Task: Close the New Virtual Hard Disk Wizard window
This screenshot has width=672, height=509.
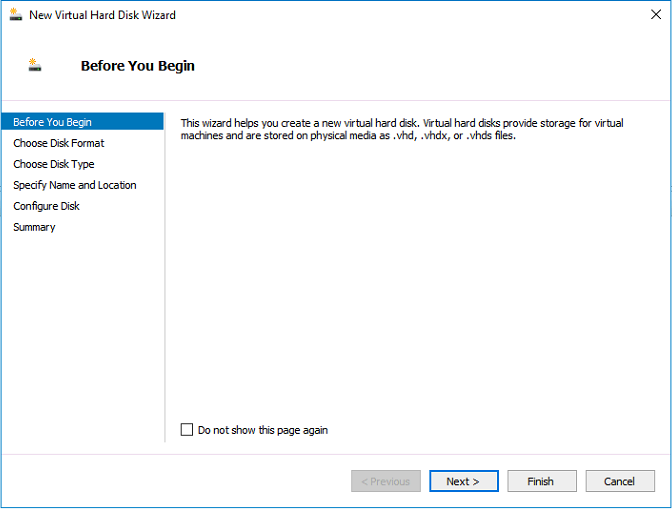Action: point(655,15)
